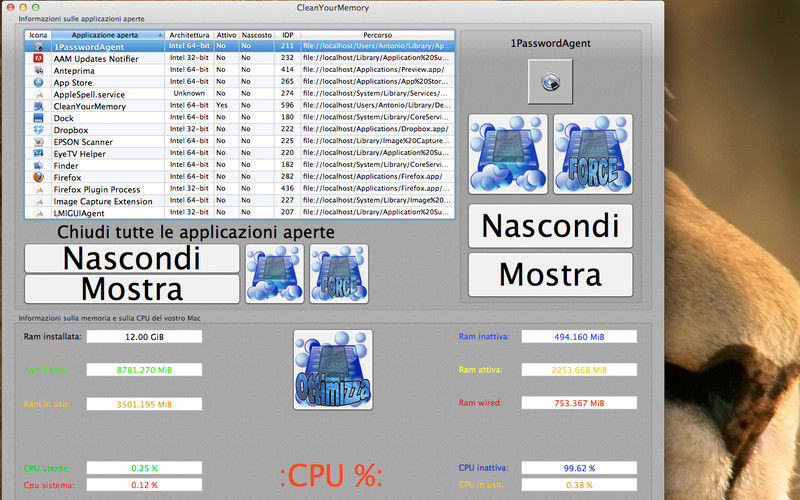Click the Firefox icon in list

[x=38, y=177]
